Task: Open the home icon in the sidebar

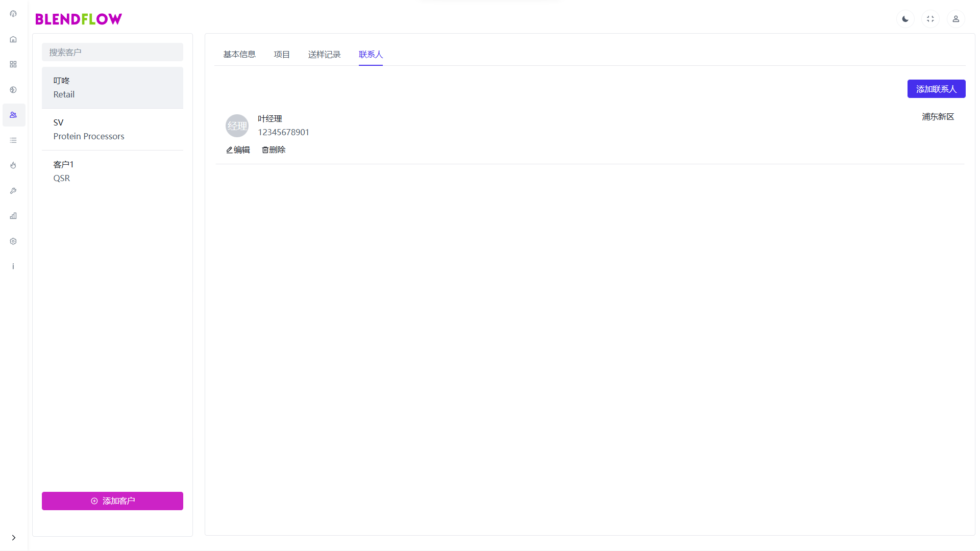Action: (13, 39)
